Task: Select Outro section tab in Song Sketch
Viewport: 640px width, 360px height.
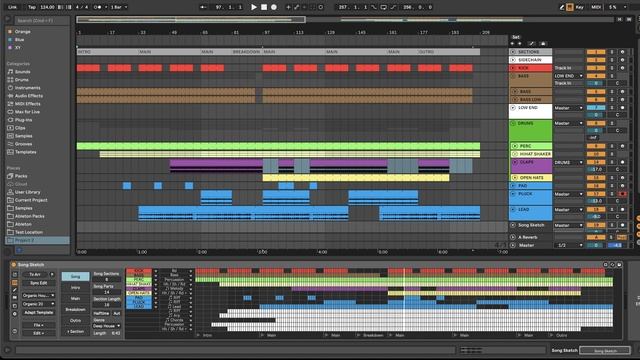Action: pyautogui.click(x=76, y=320)
